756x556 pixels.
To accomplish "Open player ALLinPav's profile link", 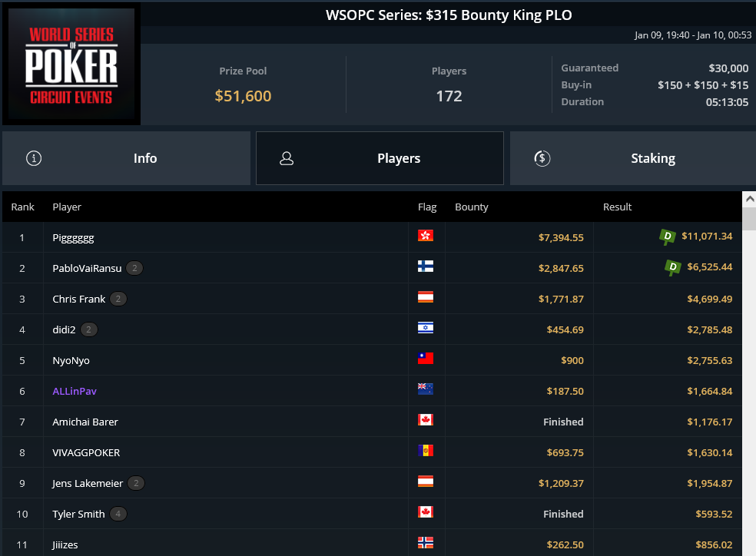I will click(x=75, y=391).
